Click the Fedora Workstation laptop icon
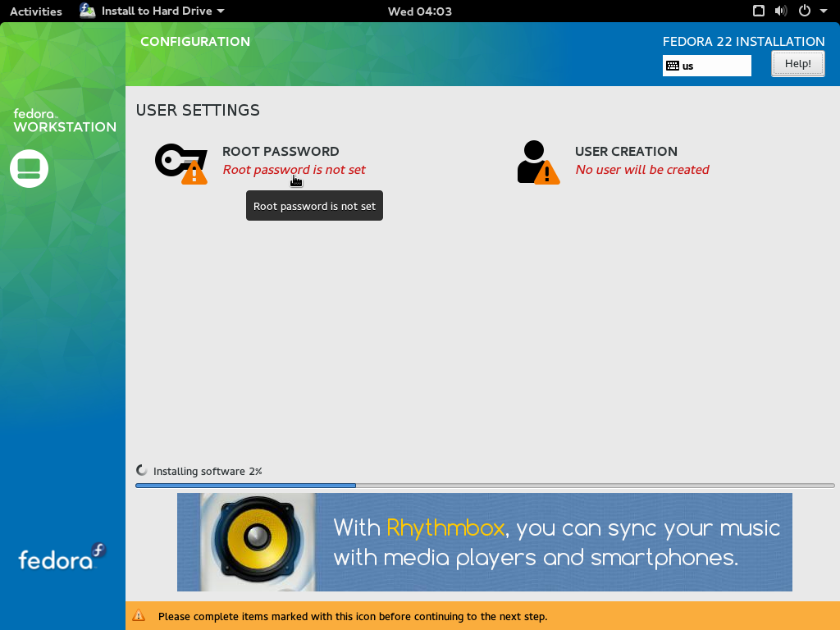The width and height of the screenshot is (840, 630). click(x=29, y=169)
